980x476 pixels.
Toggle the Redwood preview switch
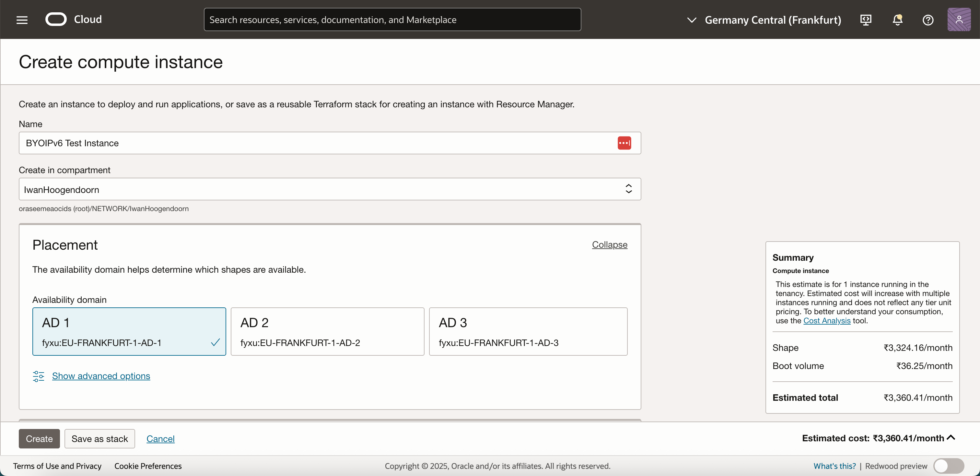[949, 466]
